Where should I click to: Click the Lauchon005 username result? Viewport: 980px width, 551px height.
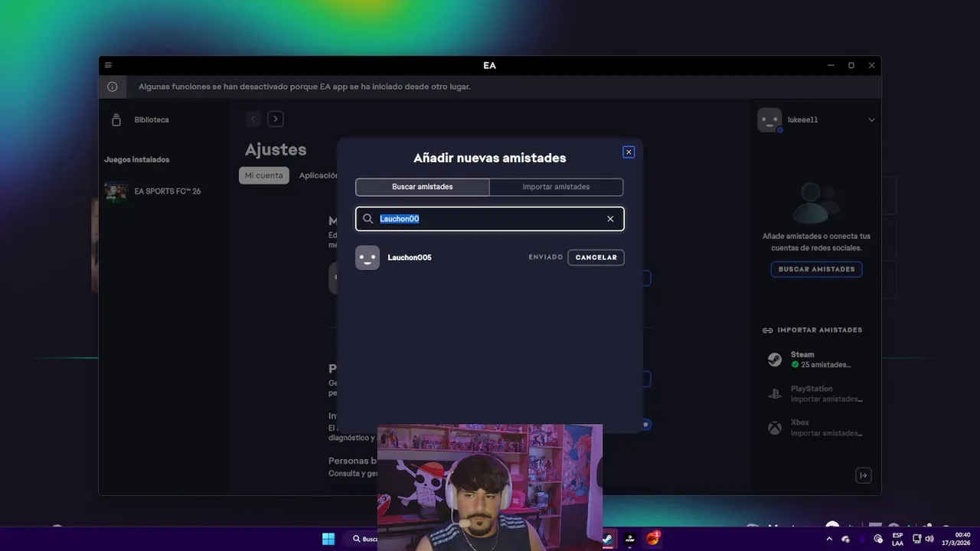410,258
